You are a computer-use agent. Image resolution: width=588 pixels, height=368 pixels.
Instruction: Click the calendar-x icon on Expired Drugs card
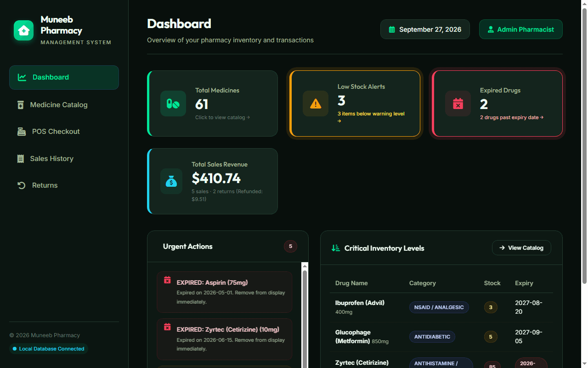458,103
